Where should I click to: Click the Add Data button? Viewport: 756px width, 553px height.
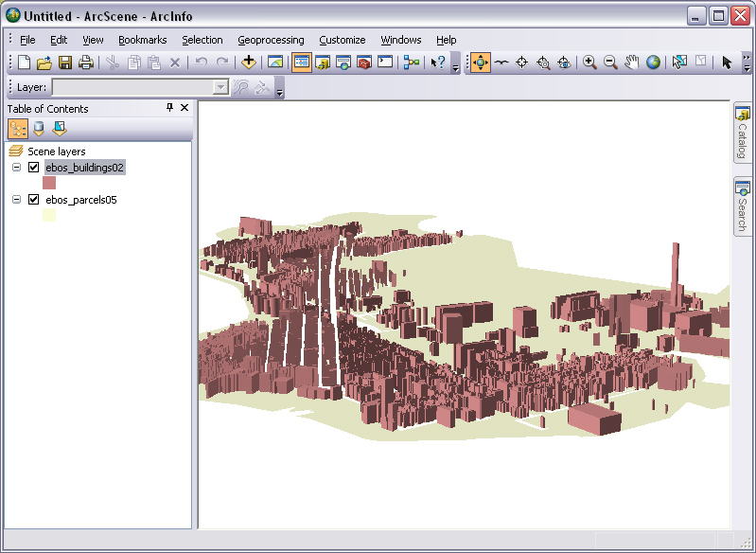pos(249,62)
